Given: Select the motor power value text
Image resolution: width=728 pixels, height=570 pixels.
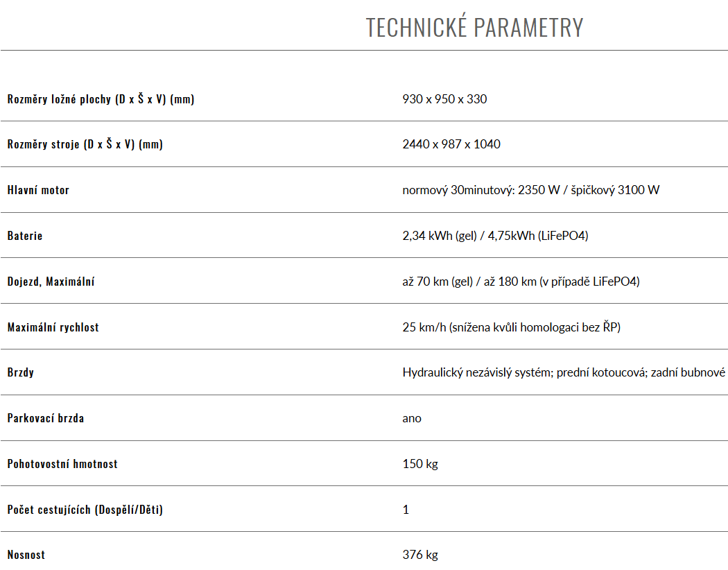Looking at the screenshot, I should click(x=530, y=191).
